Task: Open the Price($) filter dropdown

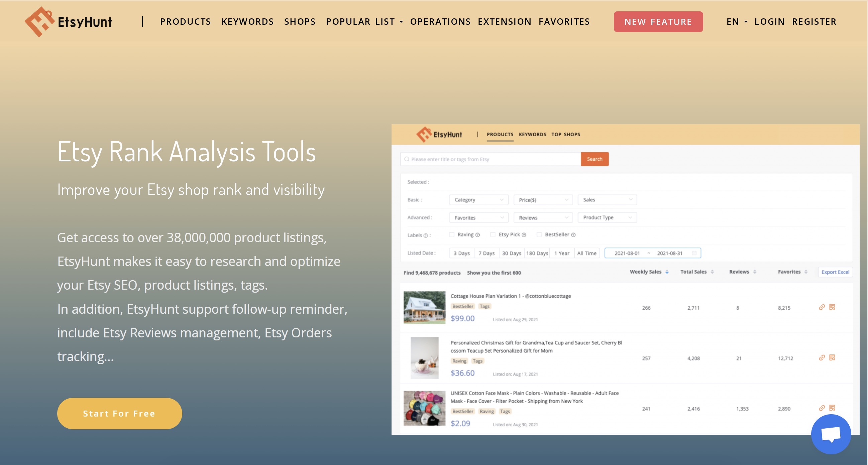Action: click(x=543, y=200)
